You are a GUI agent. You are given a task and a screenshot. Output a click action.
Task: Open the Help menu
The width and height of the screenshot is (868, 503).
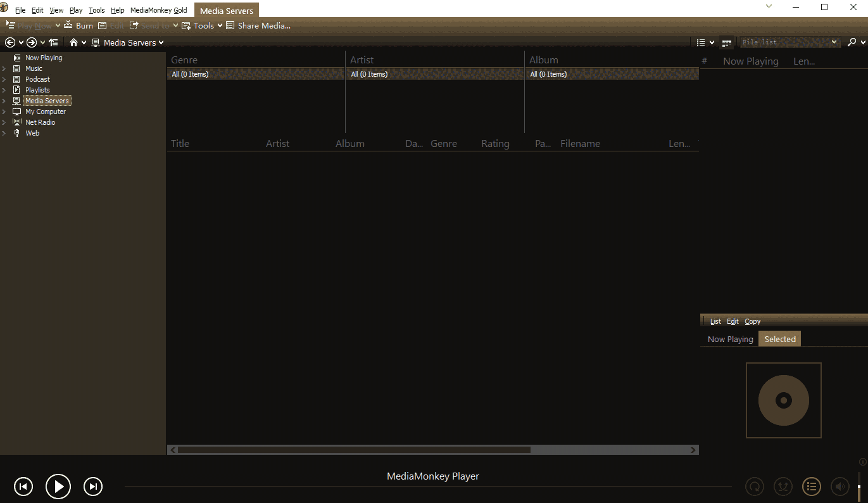(x=118, y=10)
